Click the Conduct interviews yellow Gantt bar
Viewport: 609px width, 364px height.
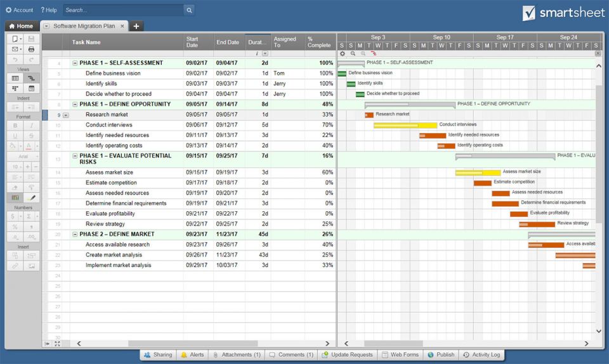point(405,125)
